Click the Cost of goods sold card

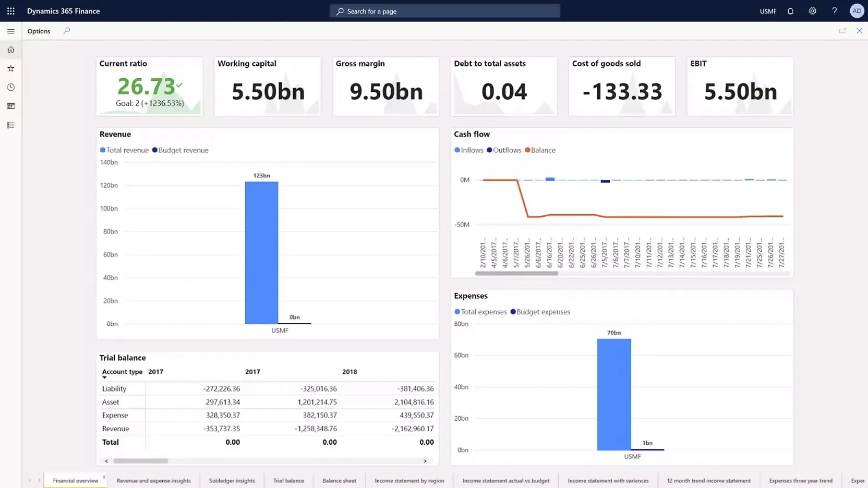(622, 86)
